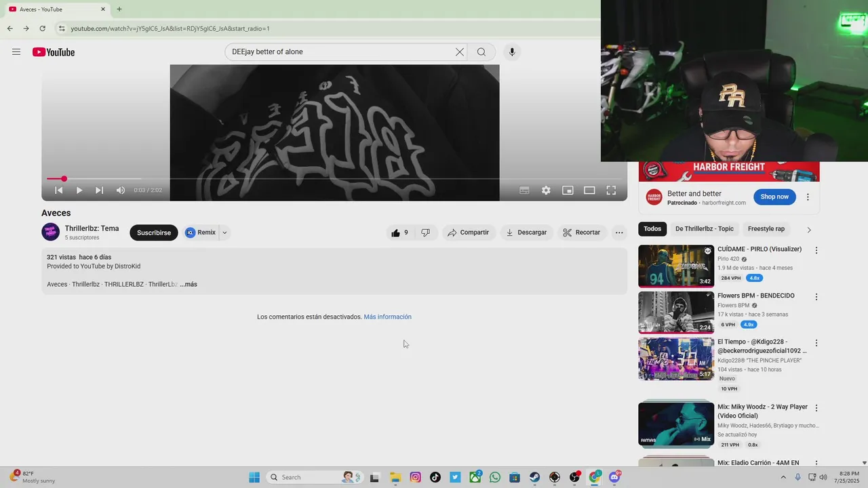This screenshot has width=868, height=488.
Task: Show hidden system tray icons
Action: coord(783,477)
